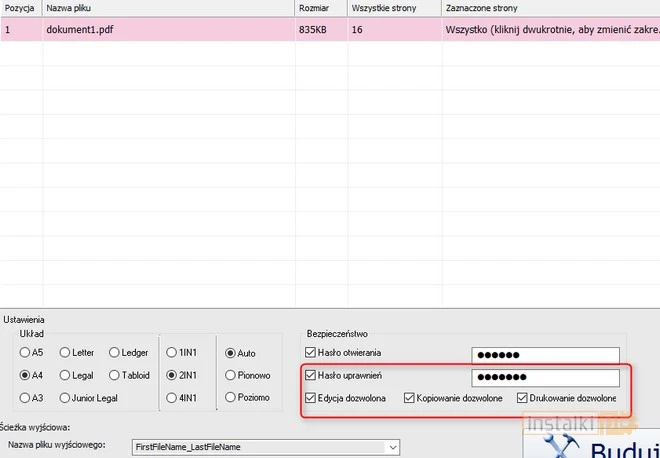Disable the Hasło uprawnień checkbox
The width and height of the screenshot is (660, 458).
click(310, 375)
